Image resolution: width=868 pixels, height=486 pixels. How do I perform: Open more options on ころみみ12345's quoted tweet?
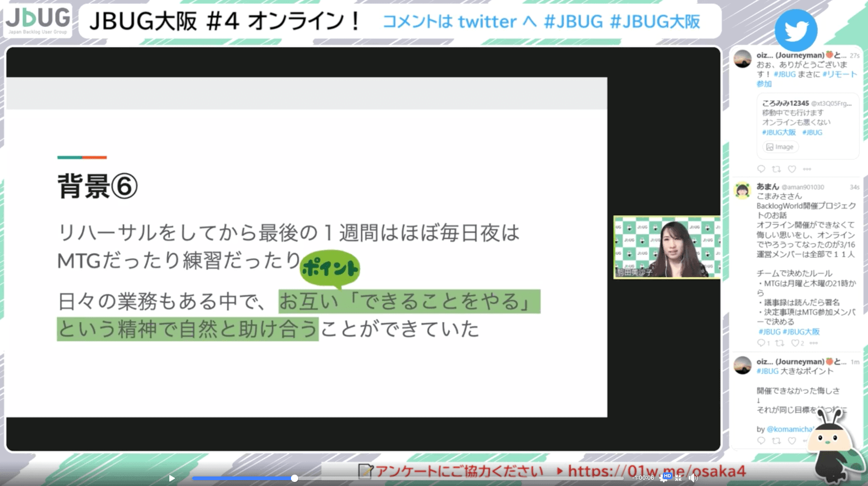(x=808, y=168)
